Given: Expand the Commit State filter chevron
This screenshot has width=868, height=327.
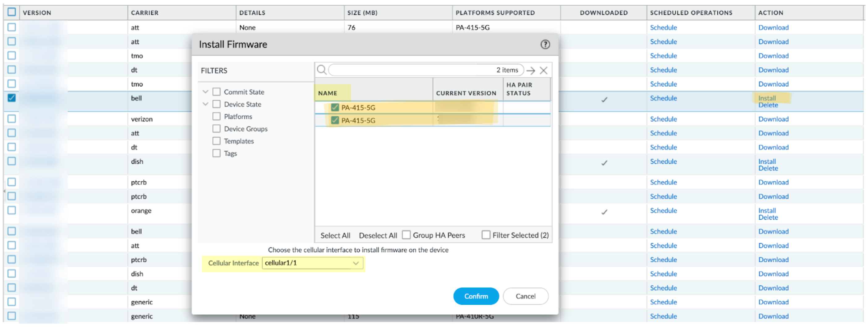Looking at the screenshot, I should 205,92.
